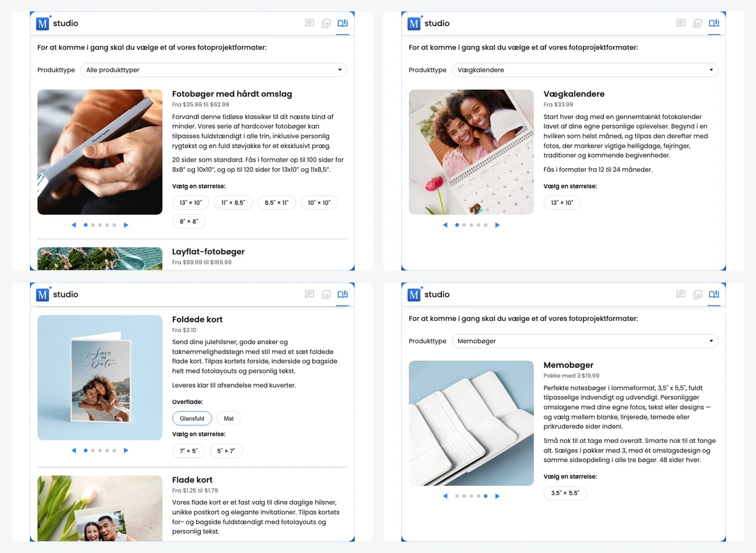This screenshot has width=756, height=553.
Task: Click the M studio logo in Foldede kort panel
Action: pyautogui.click(x=57, y=294)
